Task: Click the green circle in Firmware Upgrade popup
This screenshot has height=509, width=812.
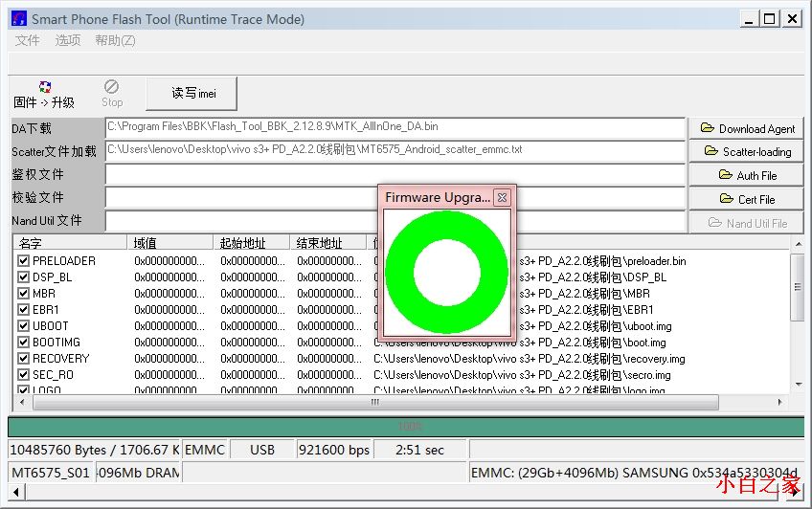Action: coord(446,272)
